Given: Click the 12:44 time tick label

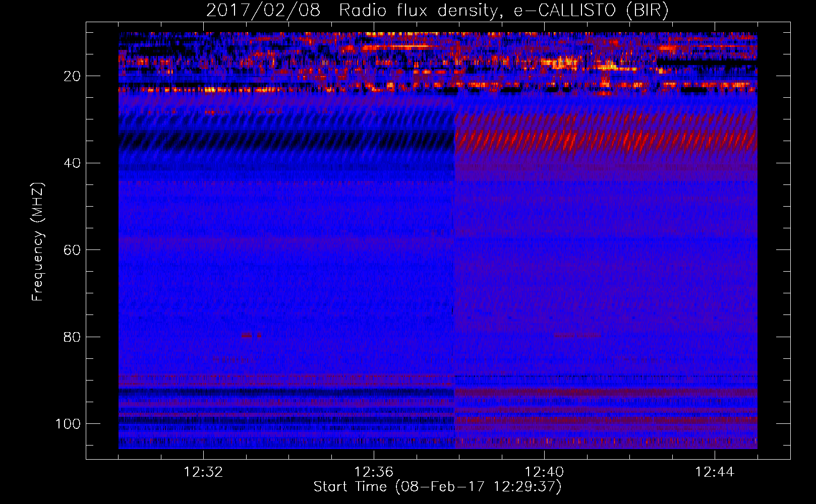Looking at the screenshot, I should pyautogui.click(x=715, y=472).
